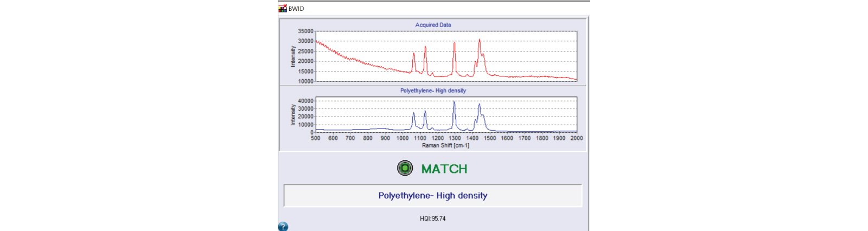The height and width of the screenshot is (231, 868).
Task: Click the '40000' tick on the reference chart
Action: coord(305,101)
